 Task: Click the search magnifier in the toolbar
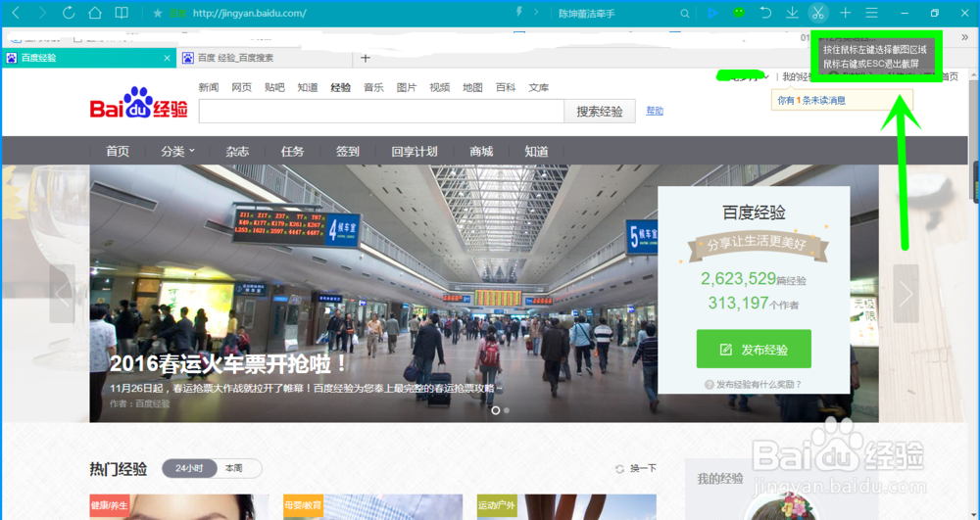pyautogui.click(x=685, y=13)
